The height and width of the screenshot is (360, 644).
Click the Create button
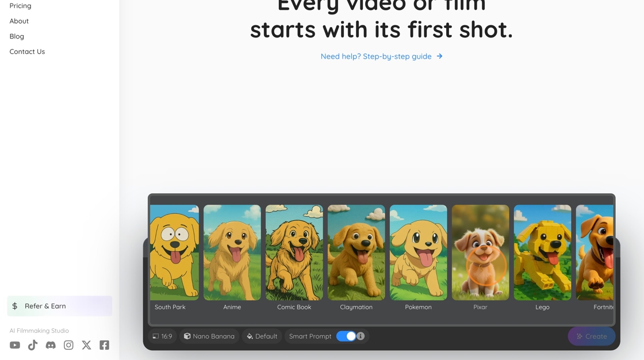(592, 336)
